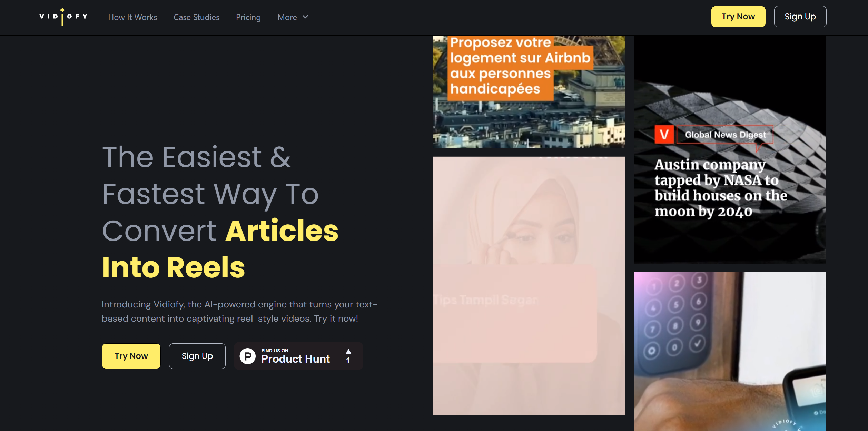Click the Vidiofy logo
This screenshot has height=431, width=868.
[62, 16]
